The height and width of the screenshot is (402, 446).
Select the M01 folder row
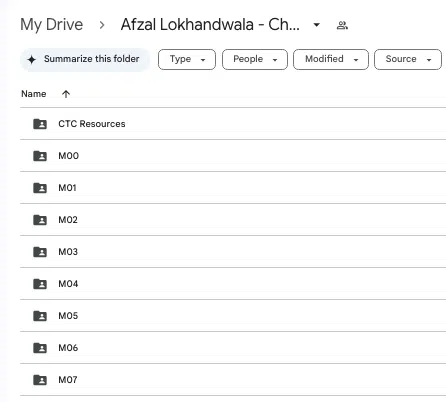tap(233, 188)
